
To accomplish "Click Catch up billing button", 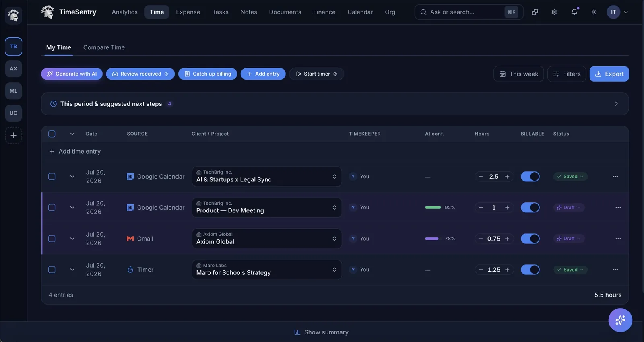I will (208, 74).
